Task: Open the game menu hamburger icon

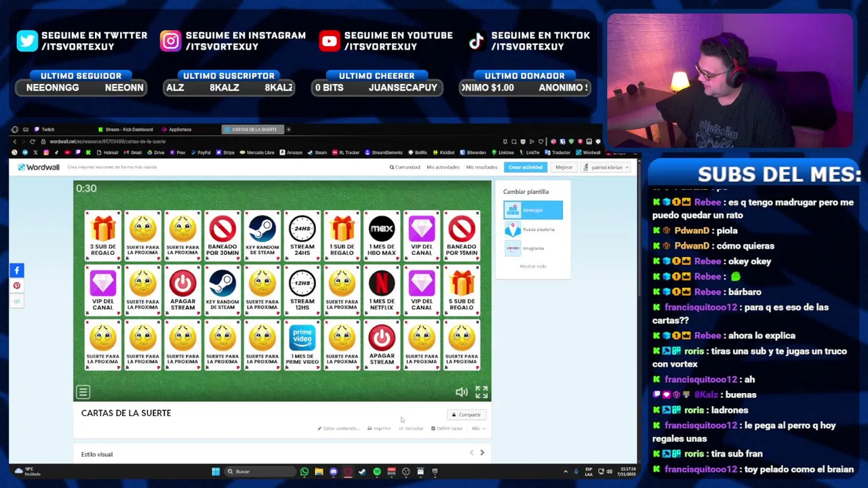Action: [x=83, y=392]
